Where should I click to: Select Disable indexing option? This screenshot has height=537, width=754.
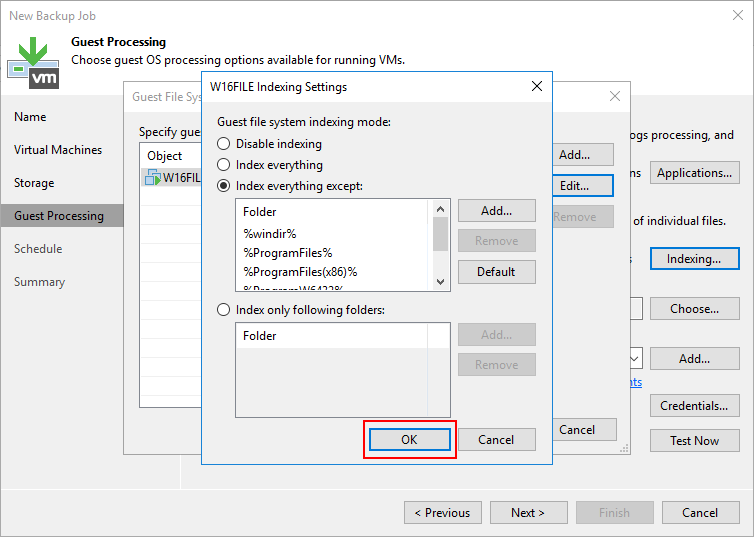click(x=224, y=144)
